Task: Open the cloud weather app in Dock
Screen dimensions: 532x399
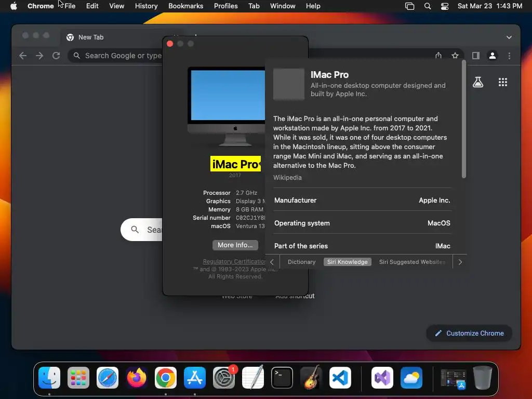Action: [x=411, y=378]
